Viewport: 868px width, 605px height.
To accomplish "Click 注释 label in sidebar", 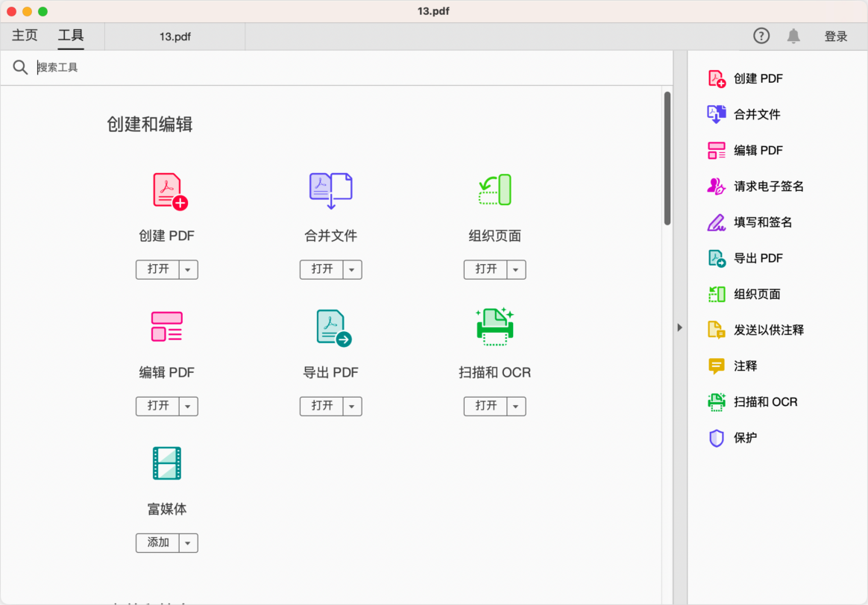I will click(x=745, y=366).
